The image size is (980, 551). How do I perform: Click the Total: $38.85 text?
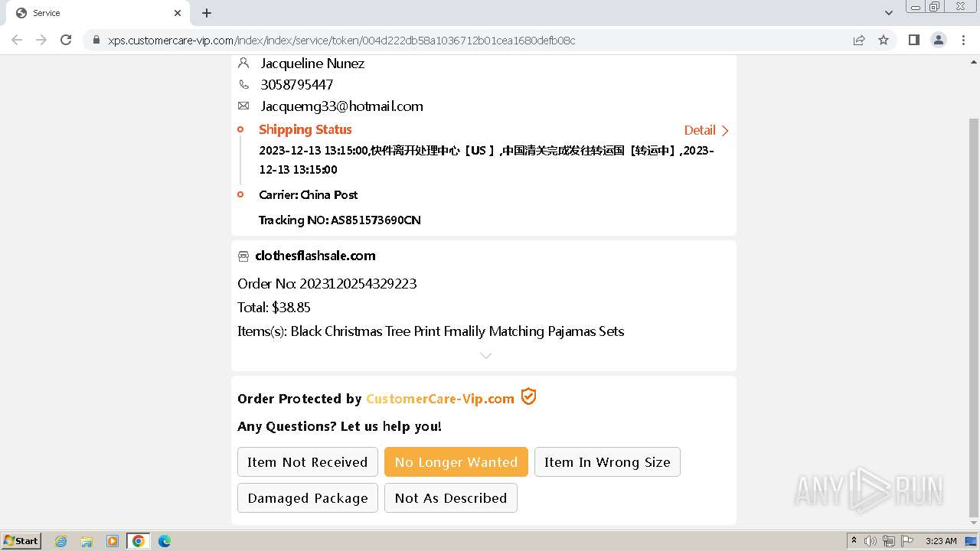click(x=274, y=308)
